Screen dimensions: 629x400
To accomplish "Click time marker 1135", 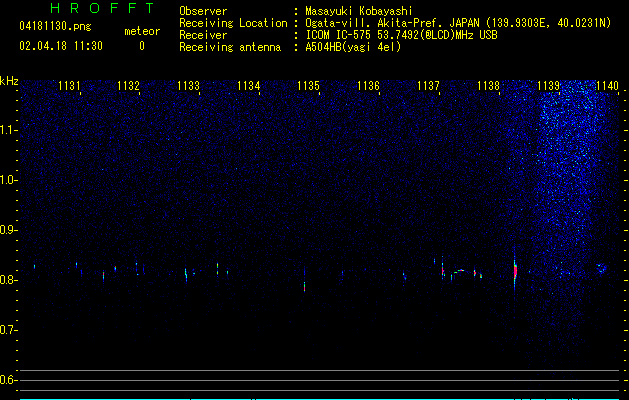I will tap(308, 86).
